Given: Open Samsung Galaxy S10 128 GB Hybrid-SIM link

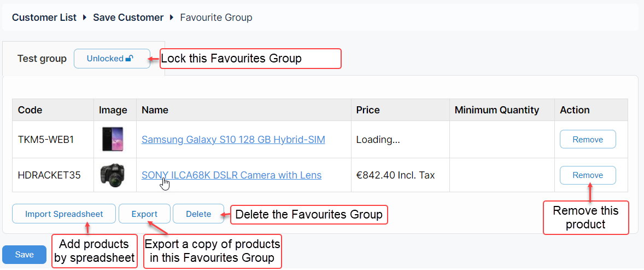Looking at the screenshot, I should point(233,140).
